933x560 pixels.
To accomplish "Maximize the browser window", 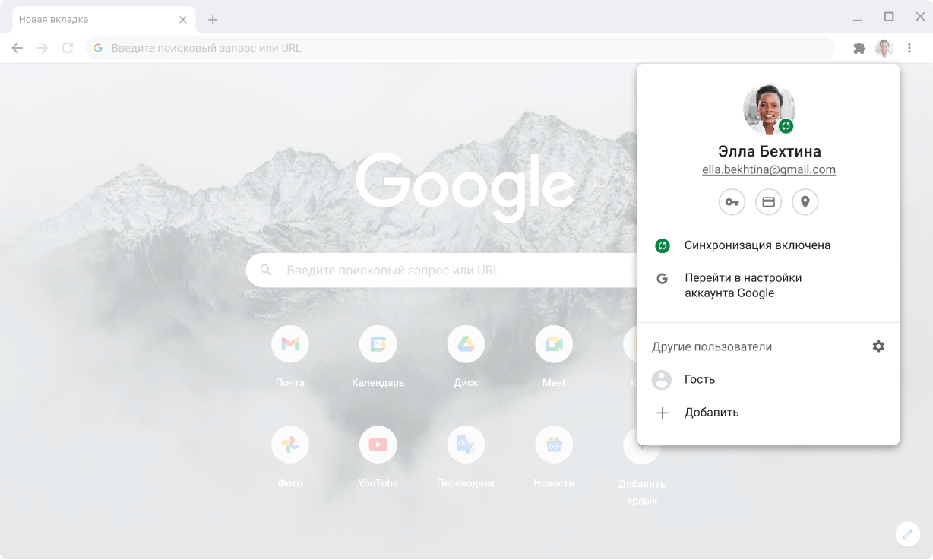I will [x=889, y=17].
